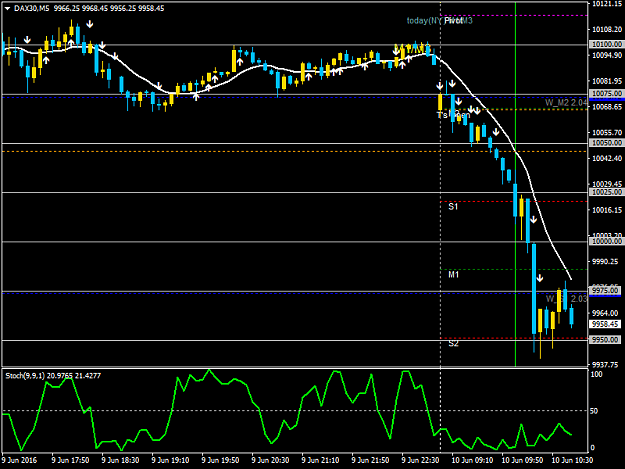Screen dimensions: 625x469
Task: Click the stochastic scale value 50
Action: tap(594, 411)
